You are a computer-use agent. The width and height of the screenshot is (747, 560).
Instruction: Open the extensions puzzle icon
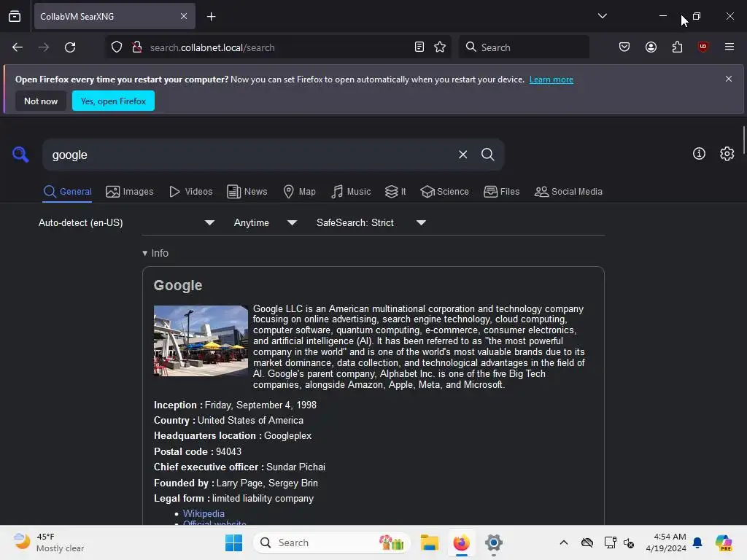677,47
